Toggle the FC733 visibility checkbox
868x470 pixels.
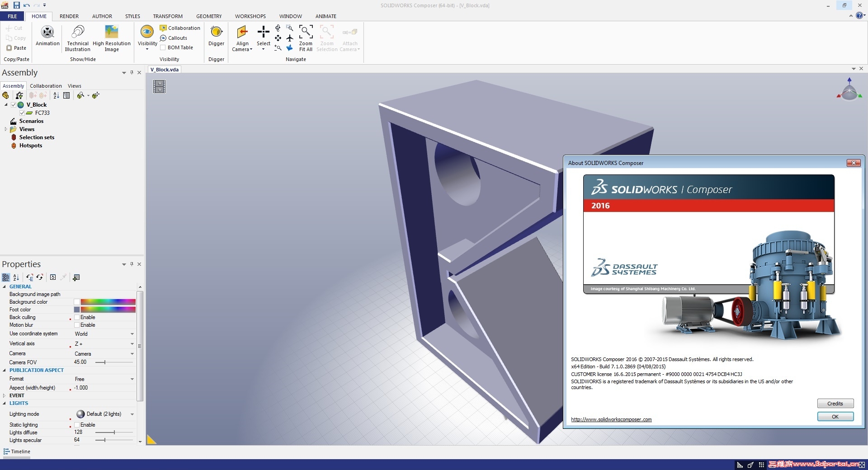point(22,113)
